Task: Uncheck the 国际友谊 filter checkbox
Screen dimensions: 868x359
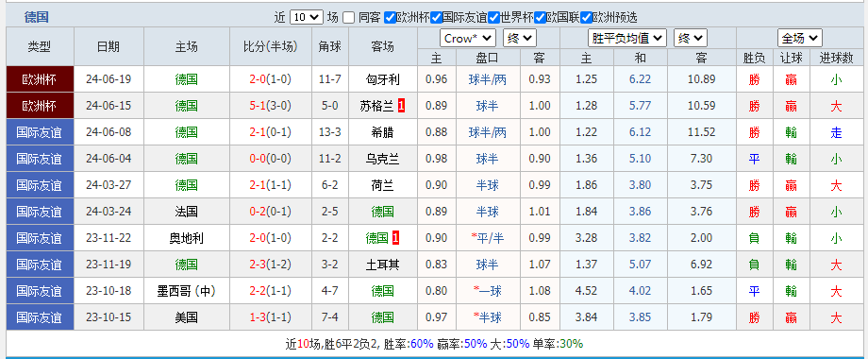Action: (436, 18)
